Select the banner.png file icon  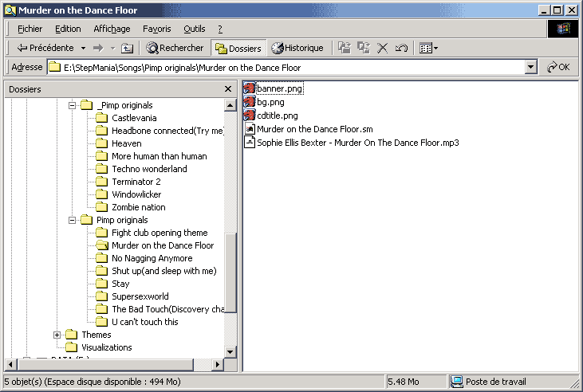pyautogui.click(x=249, y=88)
